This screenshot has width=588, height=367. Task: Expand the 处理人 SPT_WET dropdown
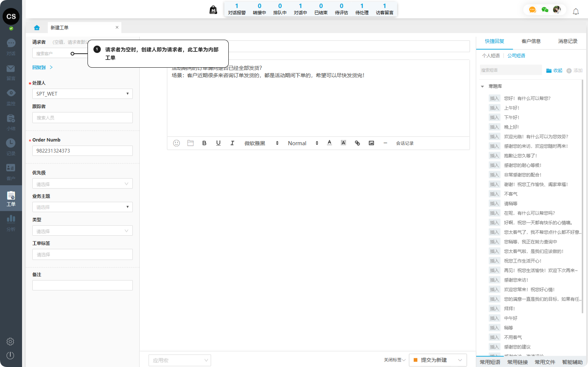82,94
